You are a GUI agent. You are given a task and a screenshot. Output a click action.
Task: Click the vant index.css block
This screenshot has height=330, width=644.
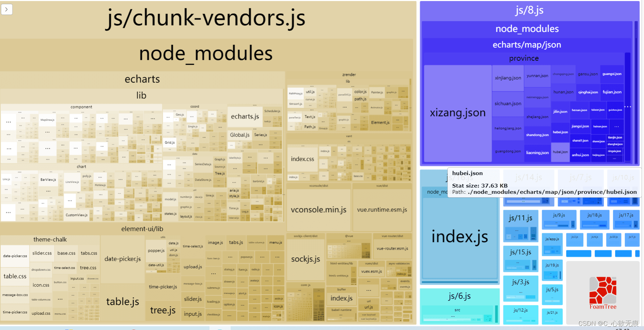tap(302, 159)
